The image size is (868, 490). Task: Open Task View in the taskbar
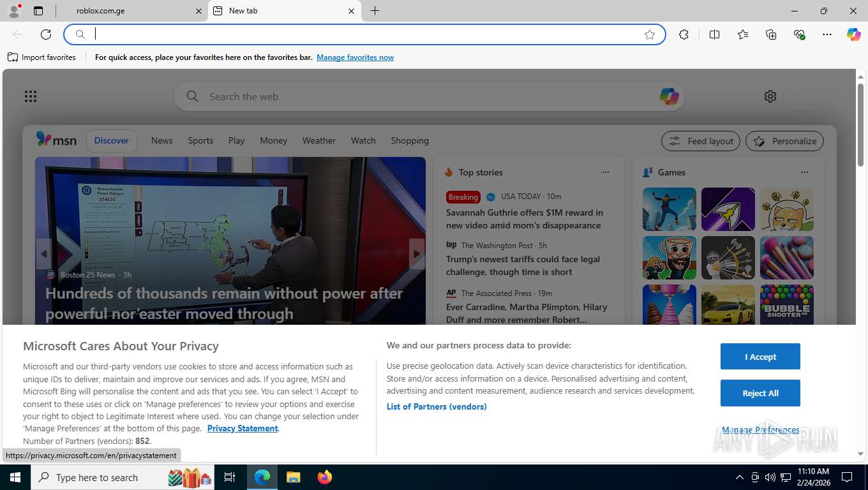tap(230, 477)
